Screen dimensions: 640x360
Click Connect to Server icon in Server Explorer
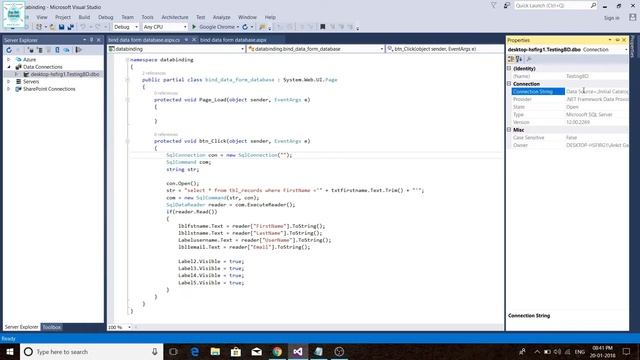point(40,50)
